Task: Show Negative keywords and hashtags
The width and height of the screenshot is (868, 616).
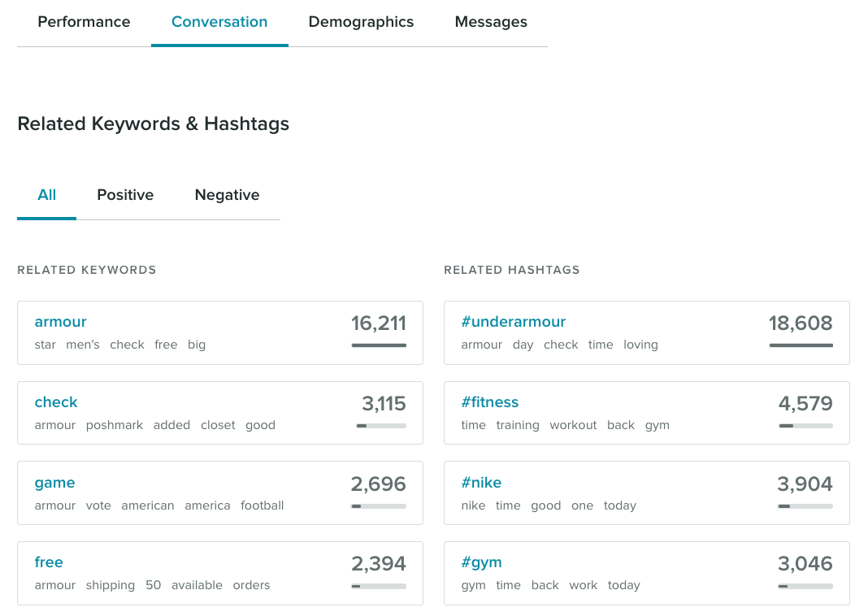Action: point(227,195)
